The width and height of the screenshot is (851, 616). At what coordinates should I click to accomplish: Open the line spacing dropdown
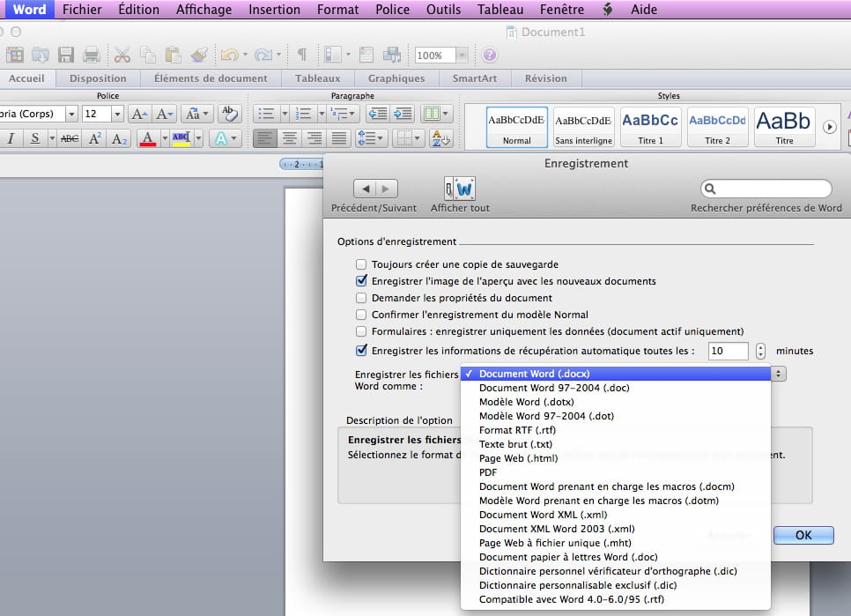[371, 138]
